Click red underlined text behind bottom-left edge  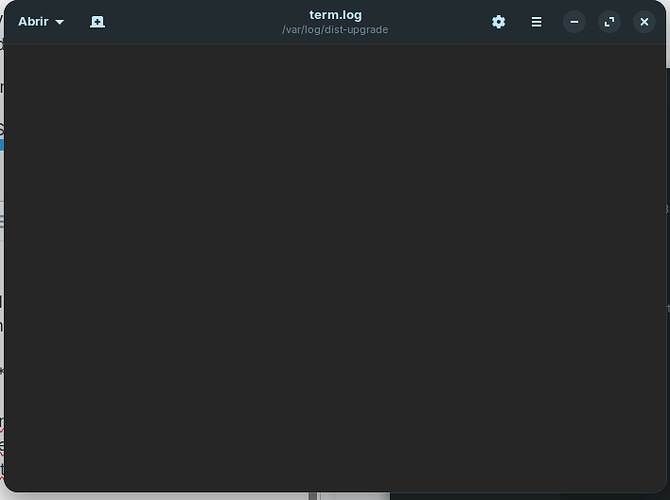click(2, 432)
